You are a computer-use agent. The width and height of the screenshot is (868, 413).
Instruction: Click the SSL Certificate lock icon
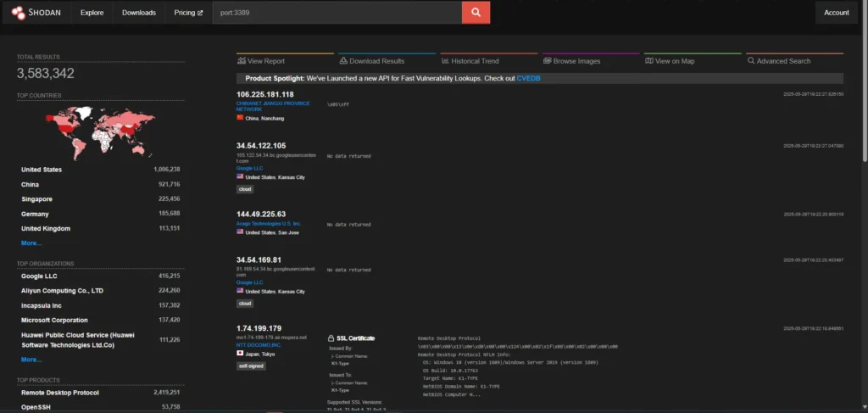click(331, 338)
